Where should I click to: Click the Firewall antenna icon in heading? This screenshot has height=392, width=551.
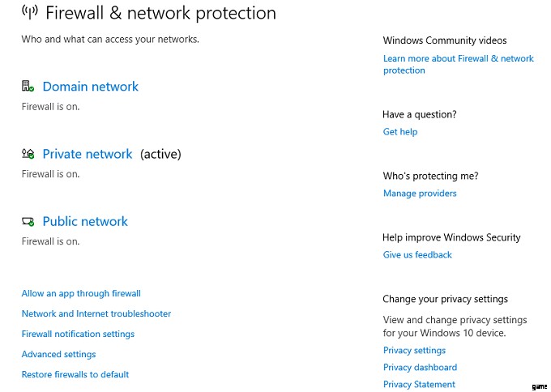[29, 12]
